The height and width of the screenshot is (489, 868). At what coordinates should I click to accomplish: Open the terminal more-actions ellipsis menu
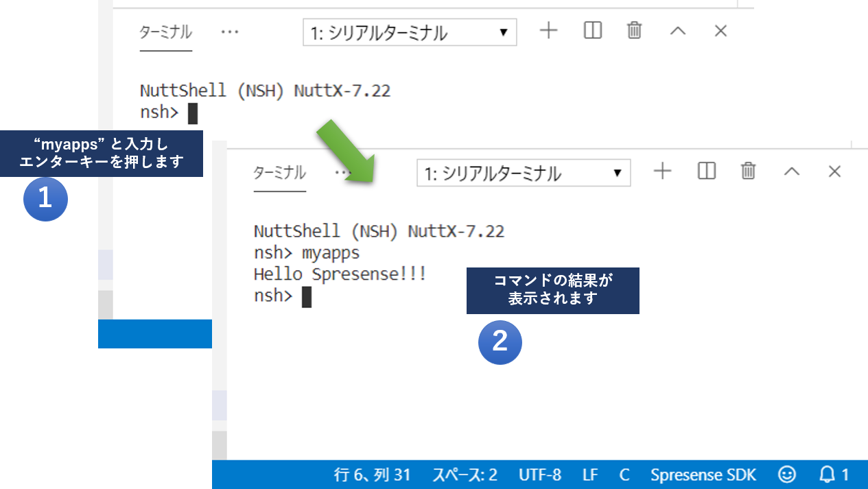[x=230, y=31]
